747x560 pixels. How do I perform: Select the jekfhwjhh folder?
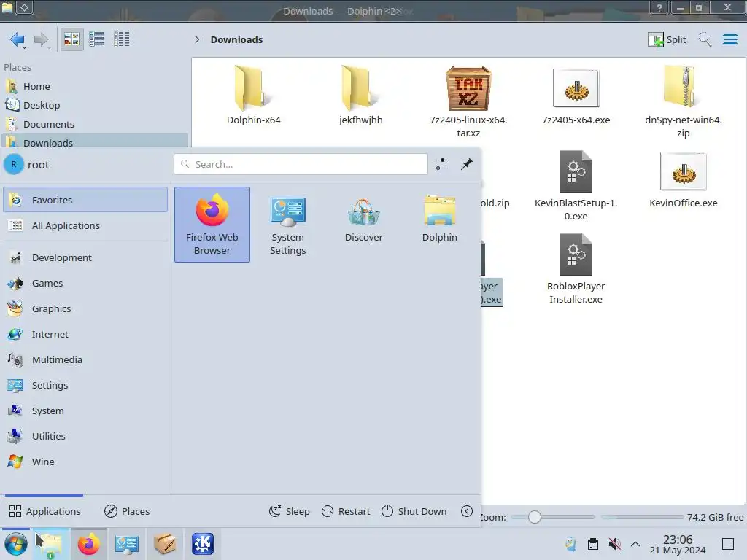click(360, 96)
